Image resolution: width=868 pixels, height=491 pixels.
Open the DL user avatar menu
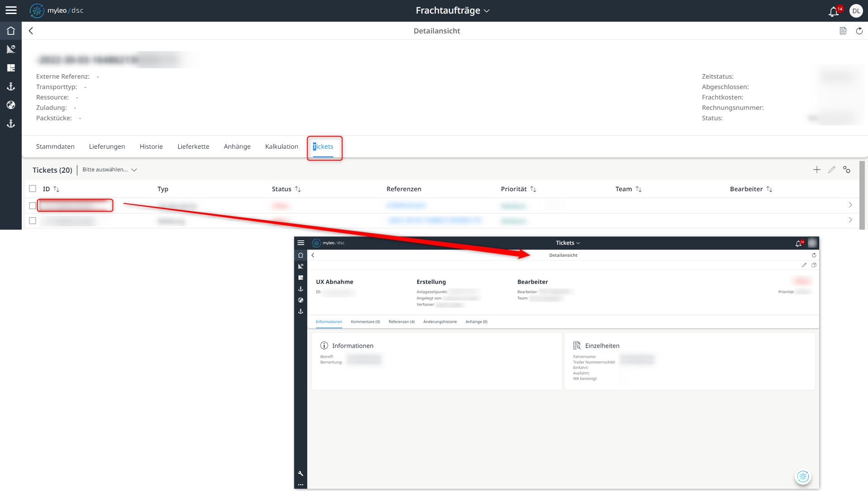(x=856, y=11)
